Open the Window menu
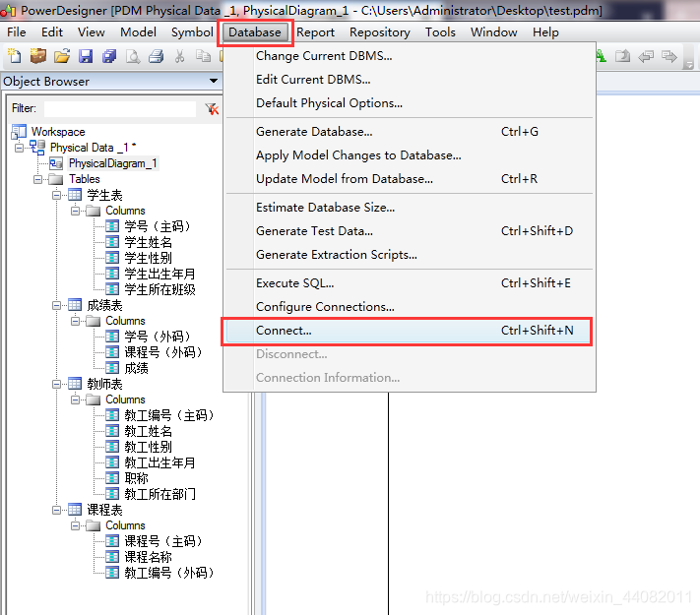This screenshot has width=700, height=615. pos(494,32)
